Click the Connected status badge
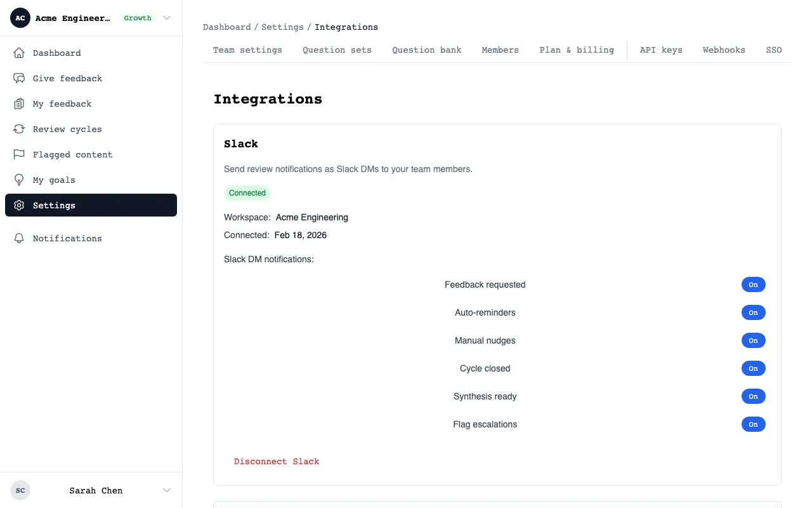Image resolution: width=812 pixels, height=508 pixels. tap(247, 193)
